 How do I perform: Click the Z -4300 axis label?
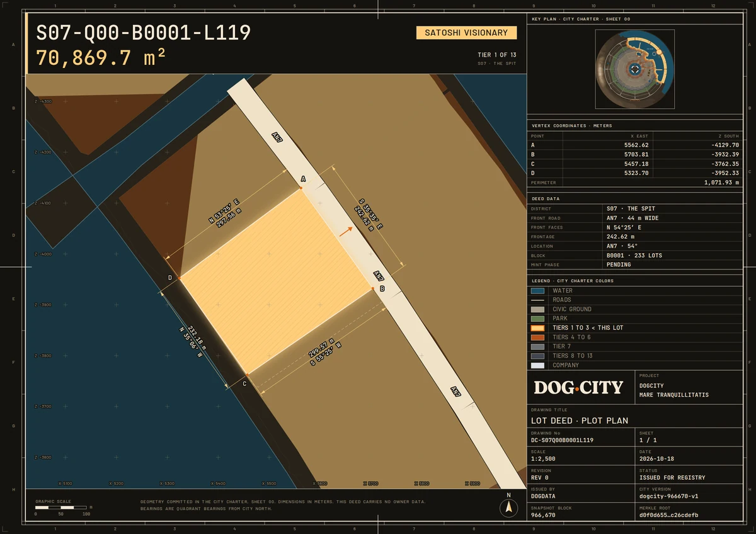(43, 101)
